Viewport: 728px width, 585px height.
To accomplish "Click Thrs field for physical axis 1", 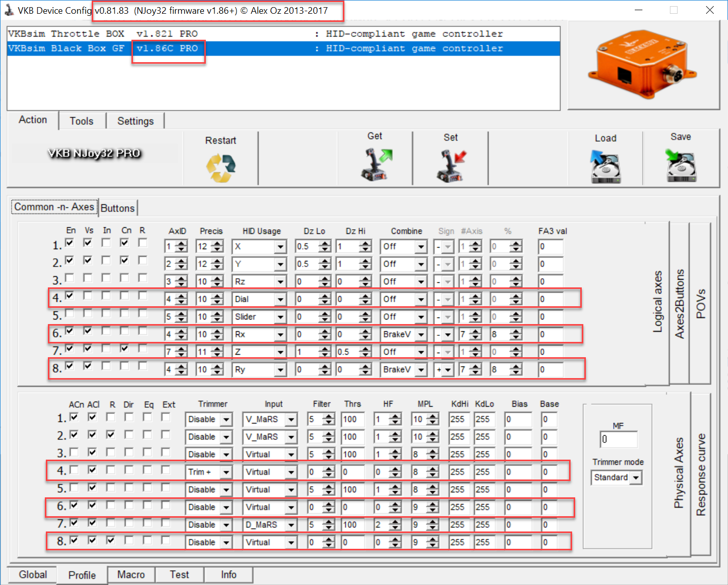I will point(353,420).
